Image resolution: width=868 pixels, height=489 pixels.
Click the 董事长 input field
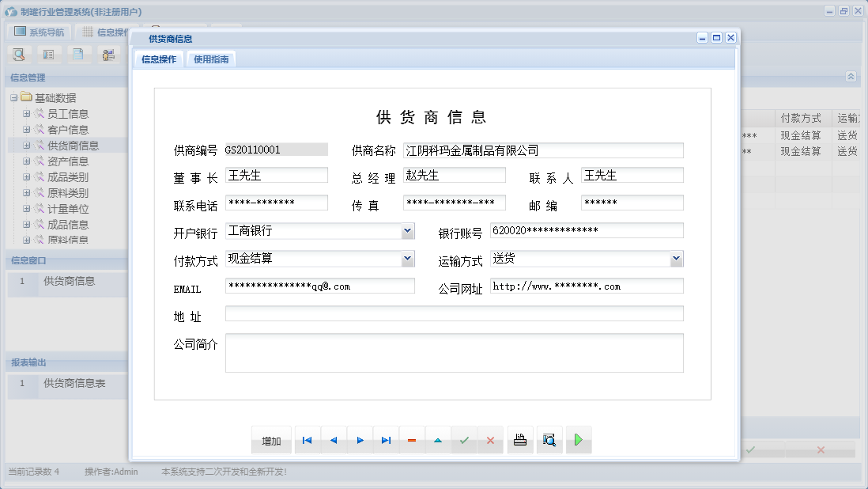(277, 176)
